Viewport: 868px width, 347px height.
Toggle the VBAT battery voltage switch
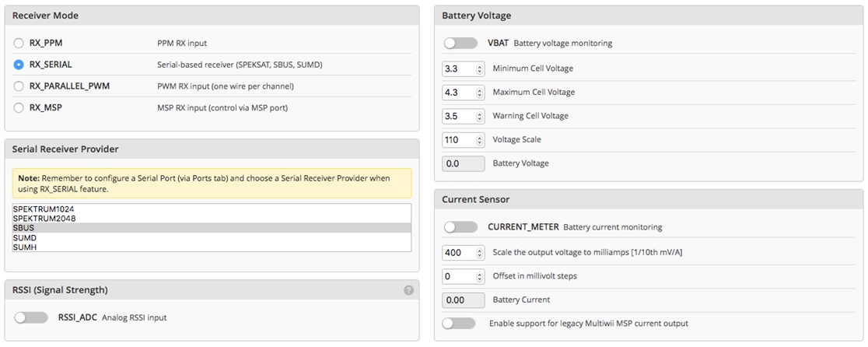[460, 43]
